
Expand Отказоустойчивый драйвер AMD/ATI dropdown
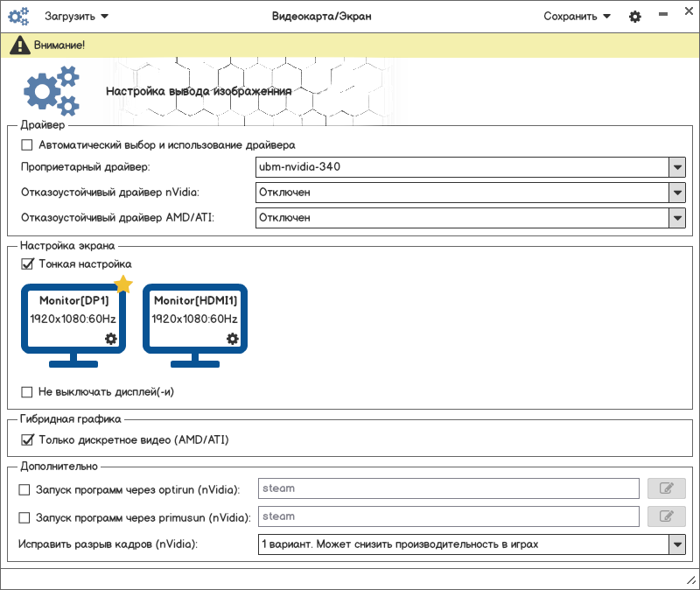[x=470, y=218]
